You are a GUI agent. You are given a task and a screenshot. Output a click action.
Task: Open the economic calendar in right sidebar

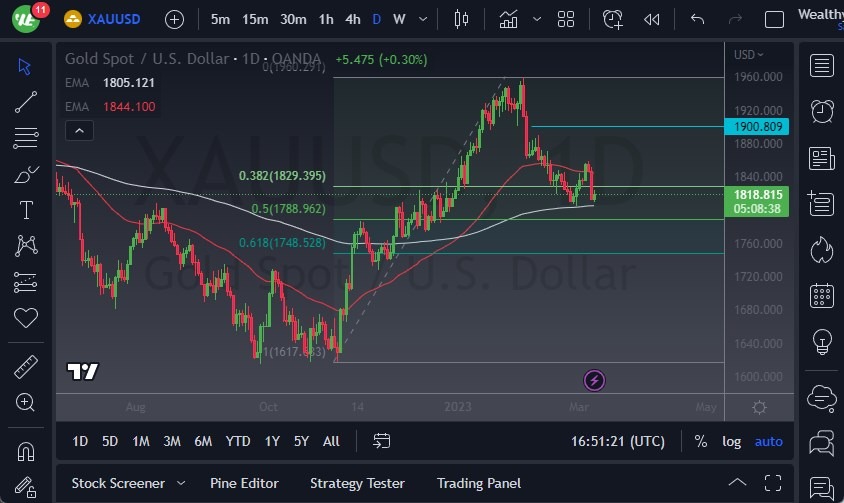(x=822, y=296)
